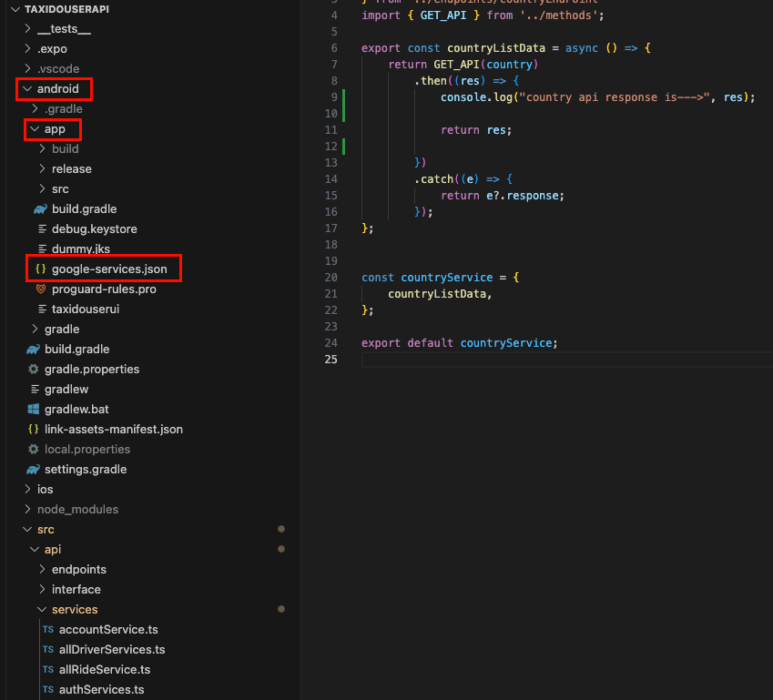Select the dummy.jks file
Image resolution: width=773 pixels, height=700 pixels.
tap(79, 249)
